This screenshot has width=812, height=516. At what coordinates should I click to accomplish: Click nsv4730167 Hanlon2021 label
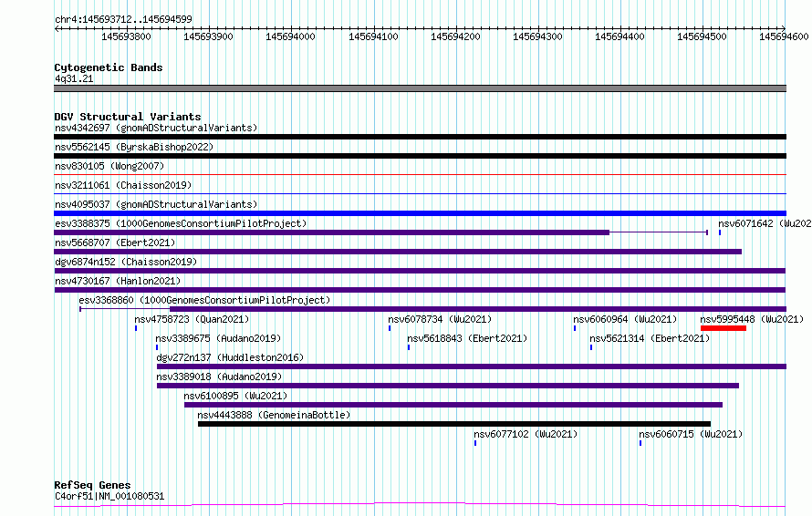[118, 281]
